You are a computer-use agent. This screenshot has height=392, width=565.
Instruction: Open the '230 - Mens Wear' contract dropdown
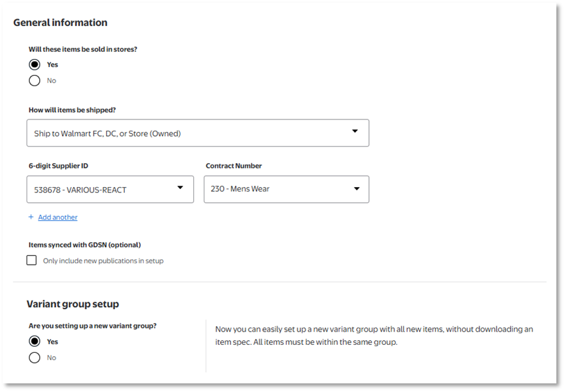pos(285,189)
